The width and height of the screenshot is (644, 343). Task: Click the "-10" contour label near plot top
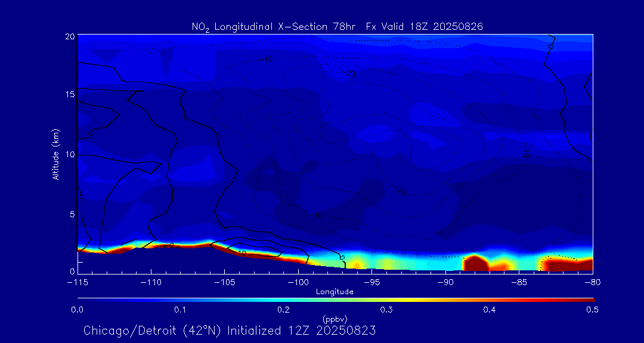pyautogui.click(x=267, y=60)
